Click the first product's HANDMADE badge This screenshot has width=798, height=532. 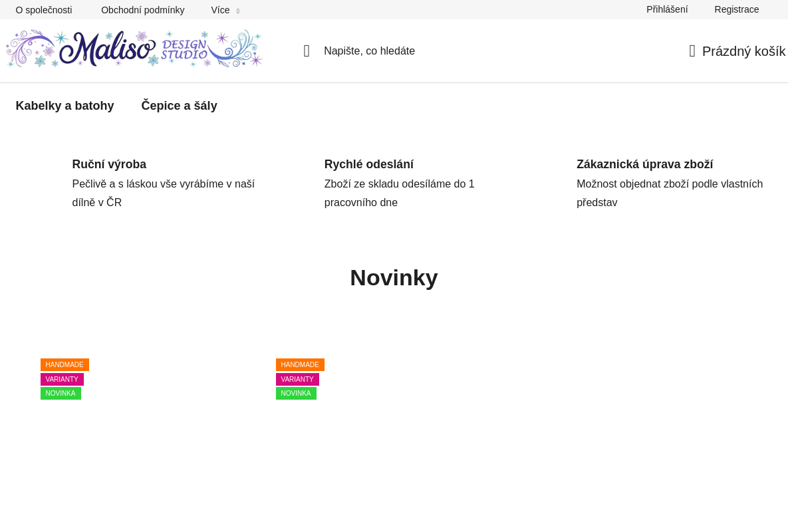click(65, 364)
